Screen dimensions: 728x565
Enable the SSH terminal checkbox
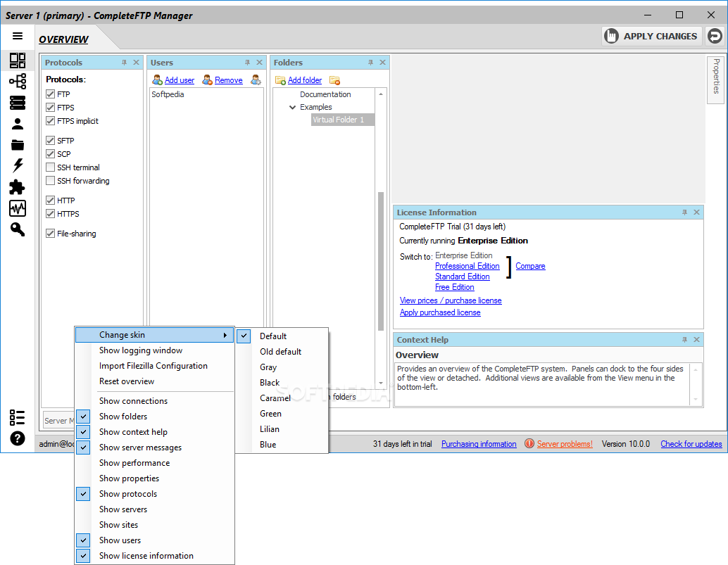coord(51,167)
